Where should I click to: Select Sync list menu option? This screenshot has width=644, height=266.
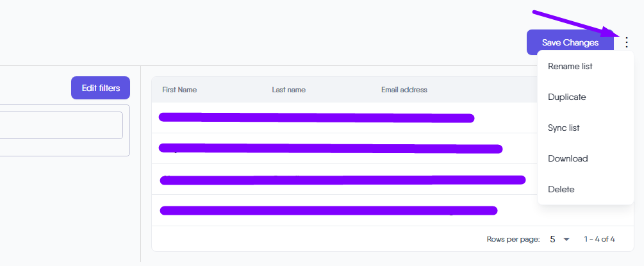[564, 128]
